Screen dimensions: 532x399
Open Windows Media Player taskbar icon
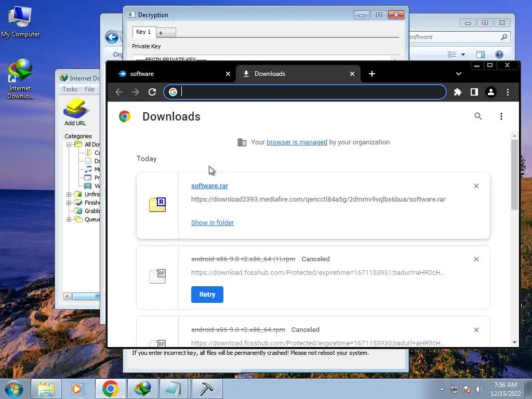click(78, 389)
